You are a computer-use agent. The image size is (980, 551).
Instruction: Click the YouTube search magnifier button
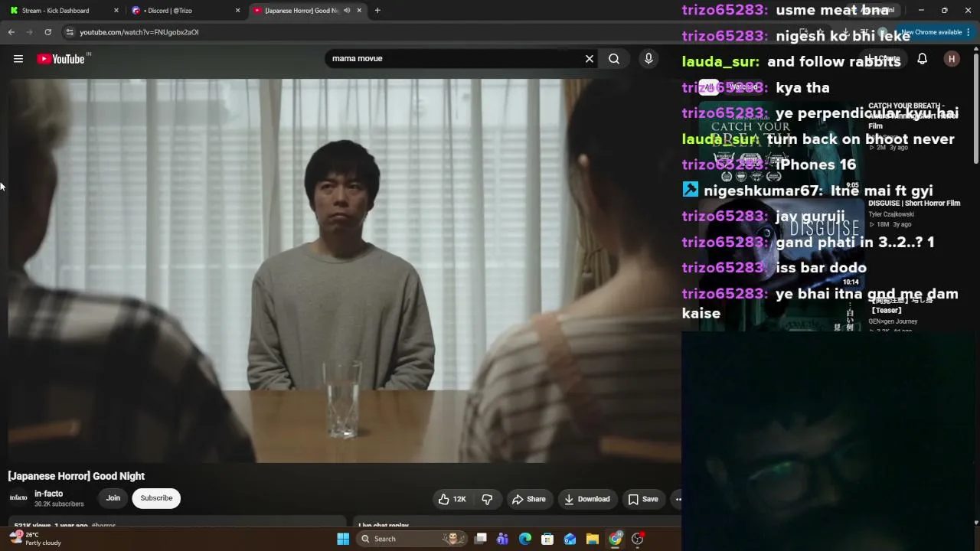pos(614,59)
